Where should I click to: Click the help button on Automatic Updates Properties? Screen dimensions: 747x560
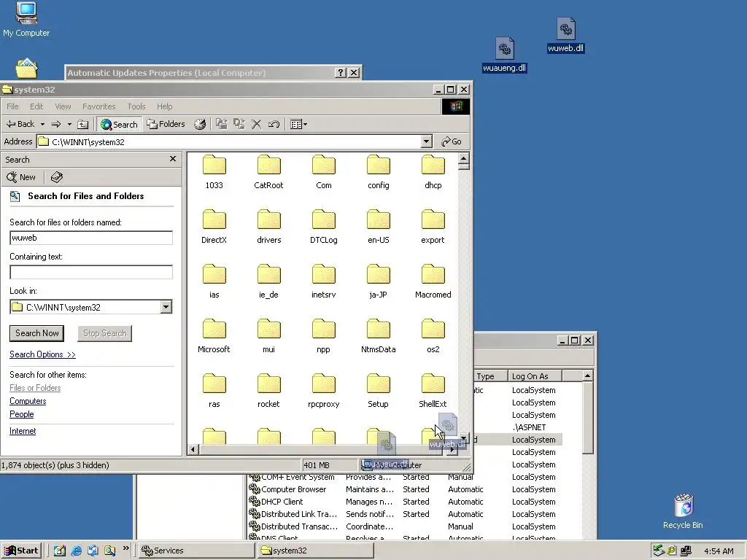340,72
